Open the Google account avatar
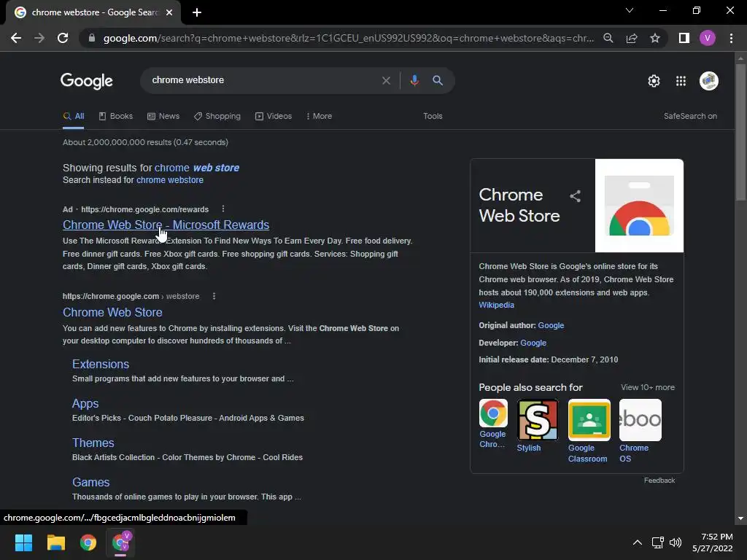This screenshot has height=560, width=747. tap(708, 81)
